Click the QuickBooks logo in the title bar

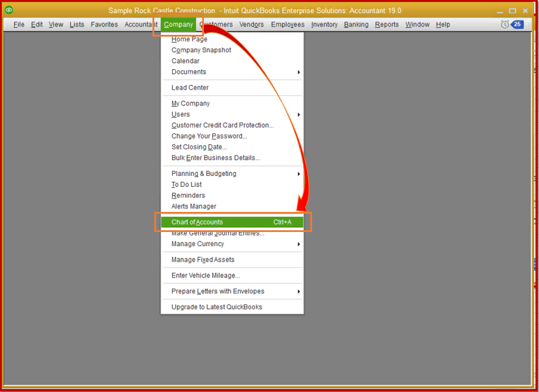tap(9, 10)
